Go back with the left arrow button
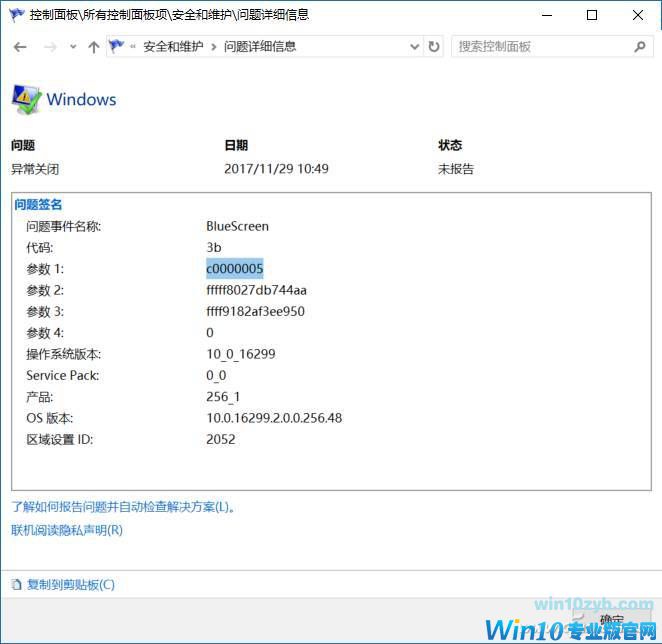Viewport: 662px width, 644px height. pyautogui.click(x=20, y=47)
